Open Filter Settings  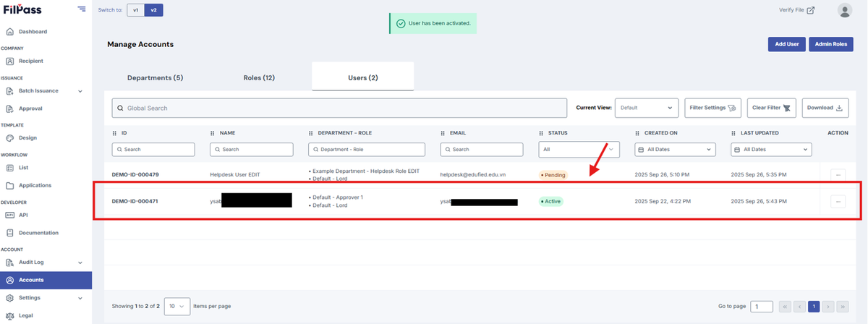coord(712,108)
